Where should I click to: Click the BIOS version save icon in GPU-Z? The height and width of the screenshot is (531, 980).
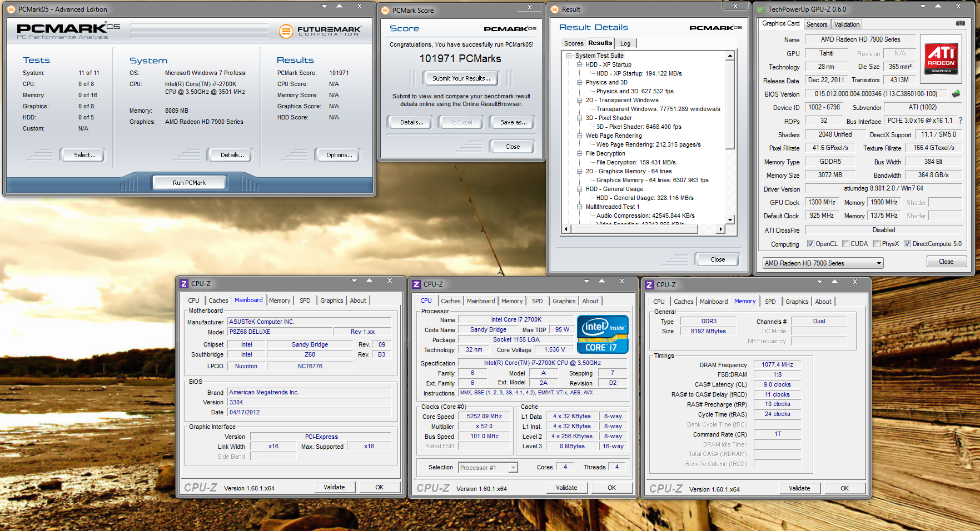956,94
